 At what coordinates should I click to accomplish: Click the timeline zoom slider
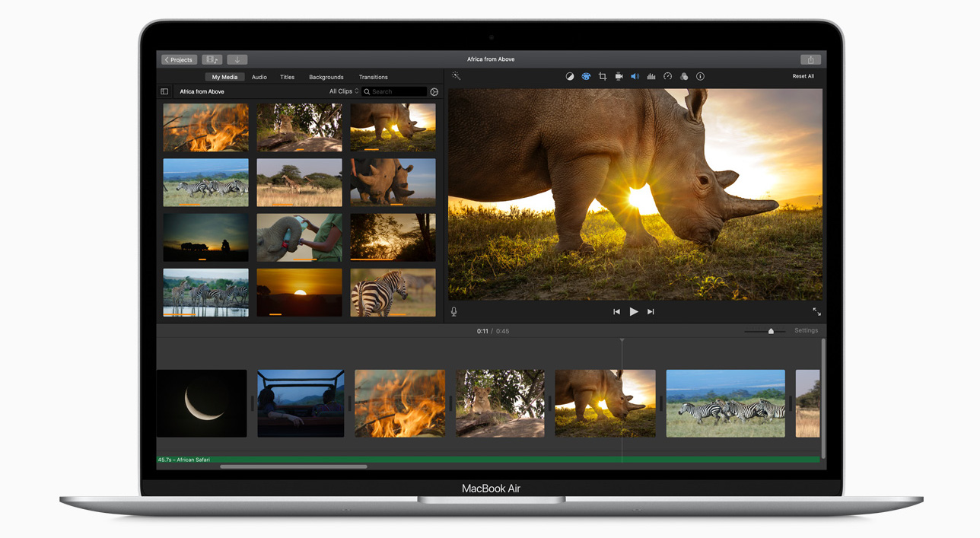(771, 331)
